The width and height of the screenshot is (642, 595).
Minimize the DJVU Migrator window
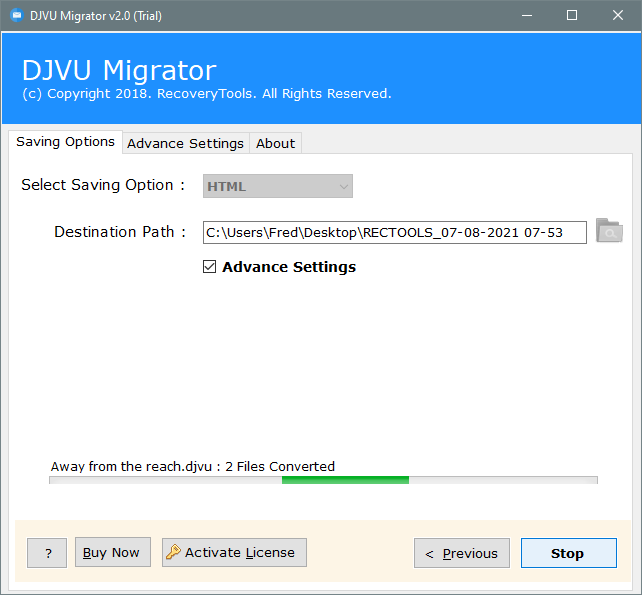pyautogui.click(x=527, y=16)
